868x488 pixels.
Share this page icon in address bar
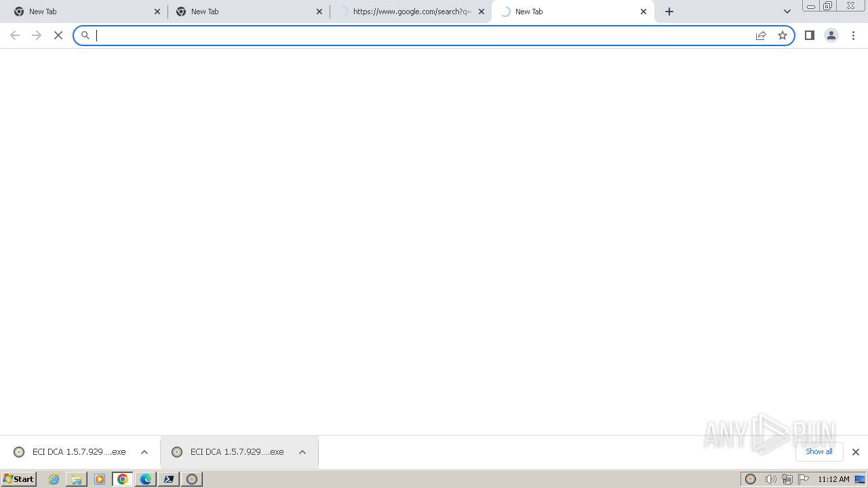(x=761, y=35)
